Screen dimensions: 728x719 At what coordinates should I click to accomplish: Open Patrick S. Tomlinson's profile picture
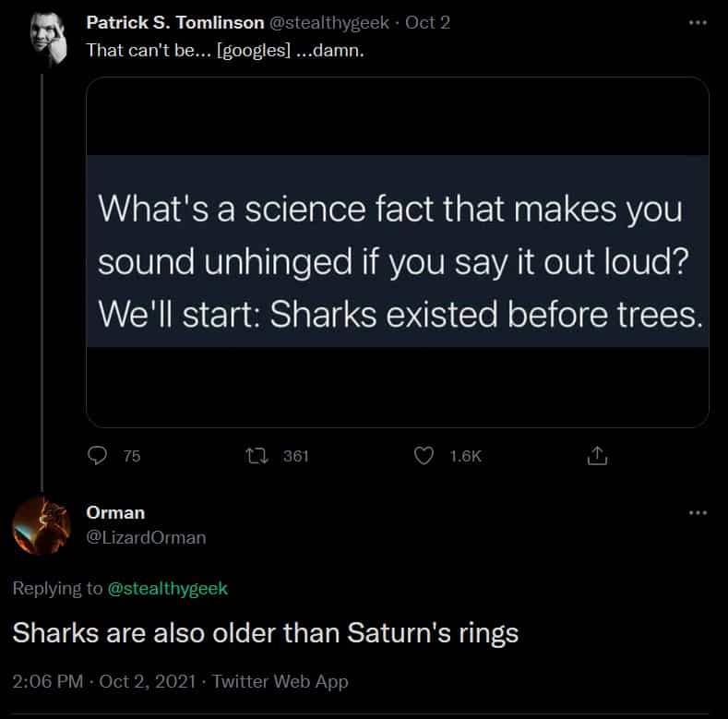point(42,40)
